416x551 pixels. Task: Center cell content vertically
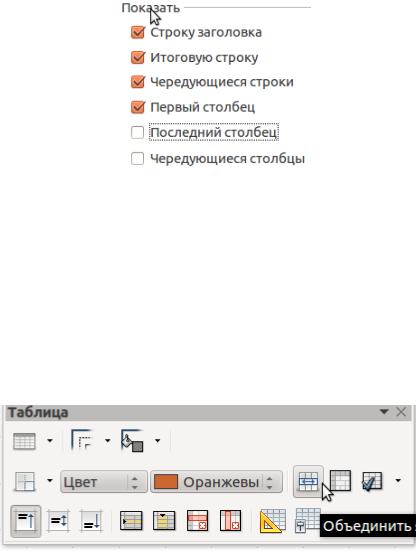pyautogui.click(x=58, y=520)
